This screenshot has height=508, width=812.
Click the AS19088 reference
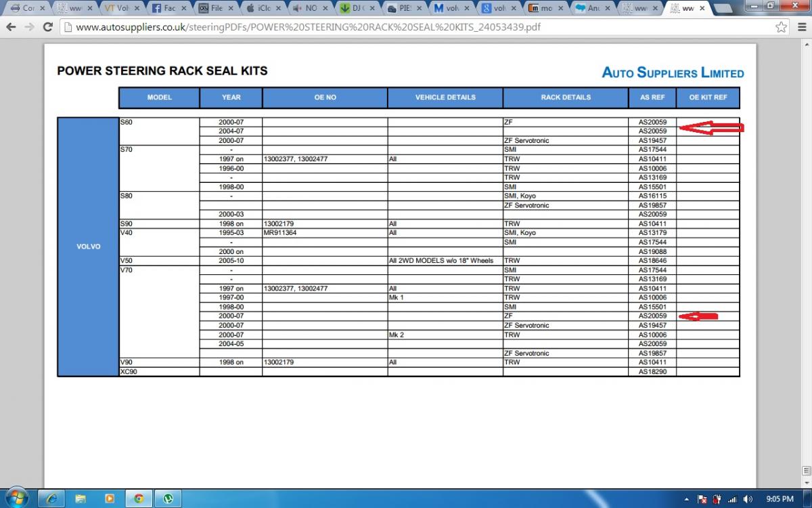tap(652, 251)
